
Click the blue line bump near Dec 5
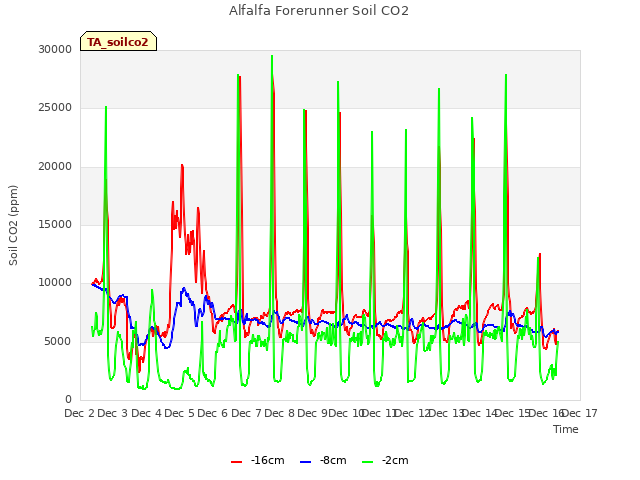[x=184, y=289]
